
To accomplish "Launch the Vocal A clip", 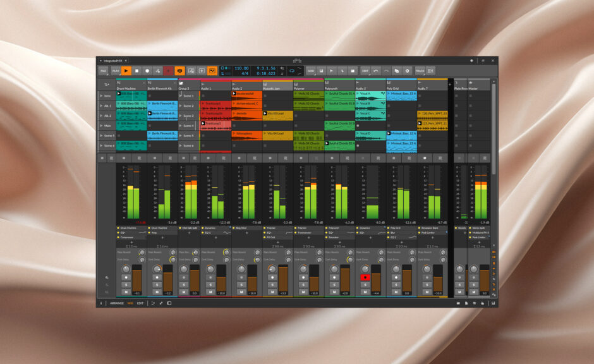I will point(359,94).
